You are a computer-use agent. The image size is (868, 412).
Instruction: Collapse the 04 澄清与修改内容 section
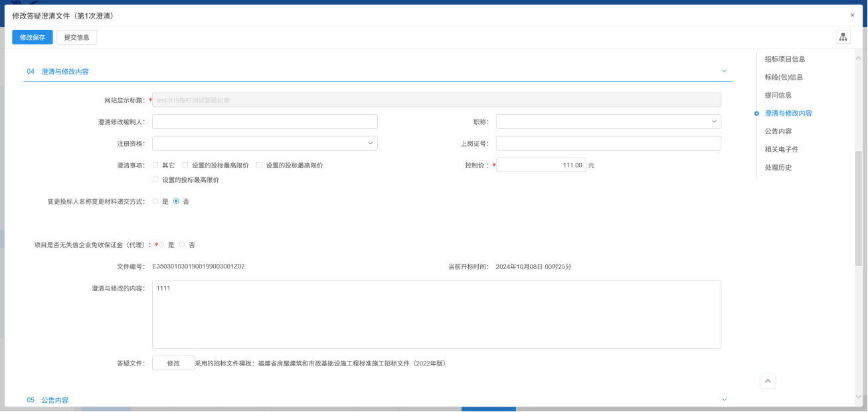coord(724,71)
